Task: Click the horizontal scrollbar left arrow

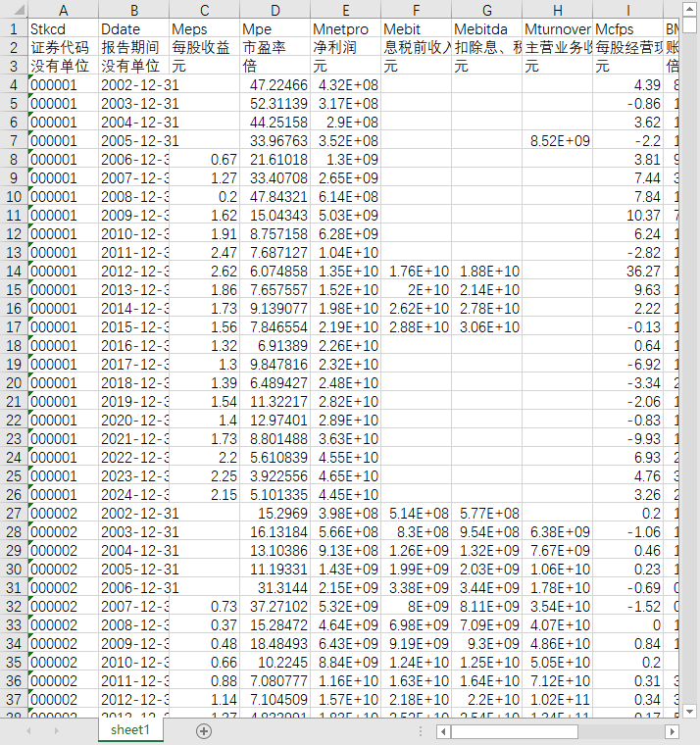Action: coord(443,731)
